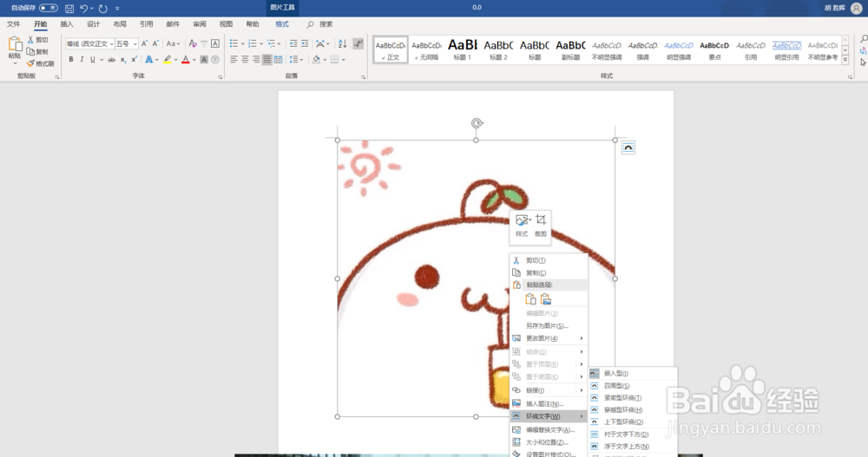Click the 裁剪 crop mini-toolbar icon
This screenshot has height=457, width=868.
click(541, 225)
